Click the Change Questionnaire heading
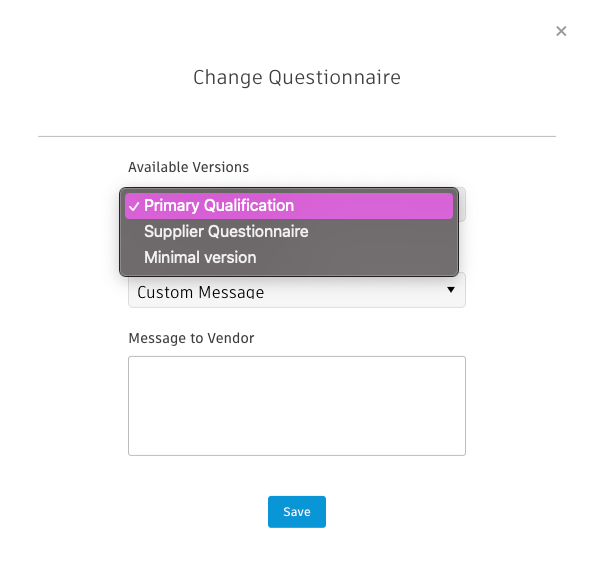The height and width of the screenshot is (586, 594). click(297, 78)
